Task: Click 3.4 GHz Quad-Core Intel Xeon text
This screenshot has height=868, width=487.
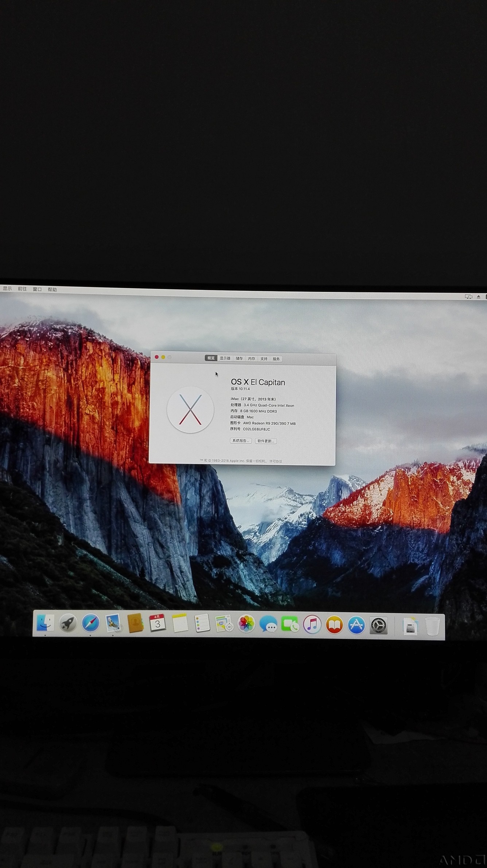Action: click(269, 405)
